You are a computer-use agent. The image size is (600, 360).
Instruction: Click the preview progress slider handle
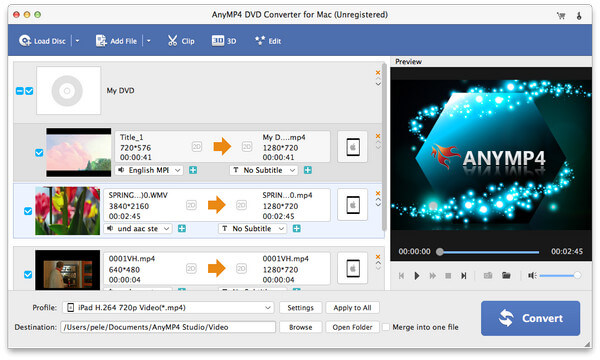point(440,252)
